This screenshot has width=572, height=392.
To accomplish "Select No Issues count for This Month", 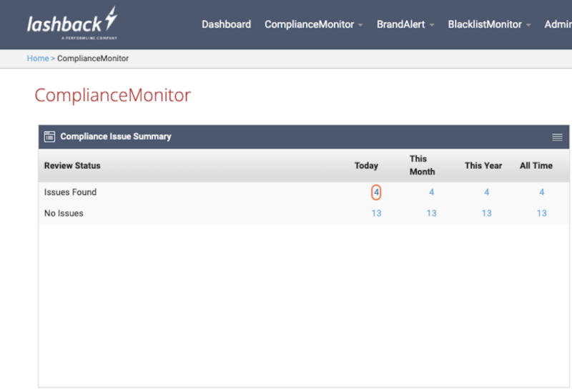I will point(431,213).
